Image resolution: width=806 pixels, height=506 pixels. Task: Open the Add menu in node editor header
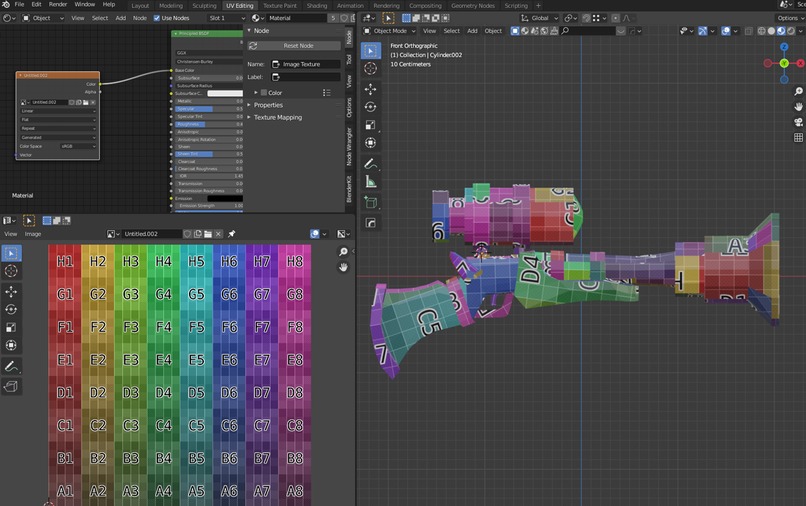pos(120,18)
